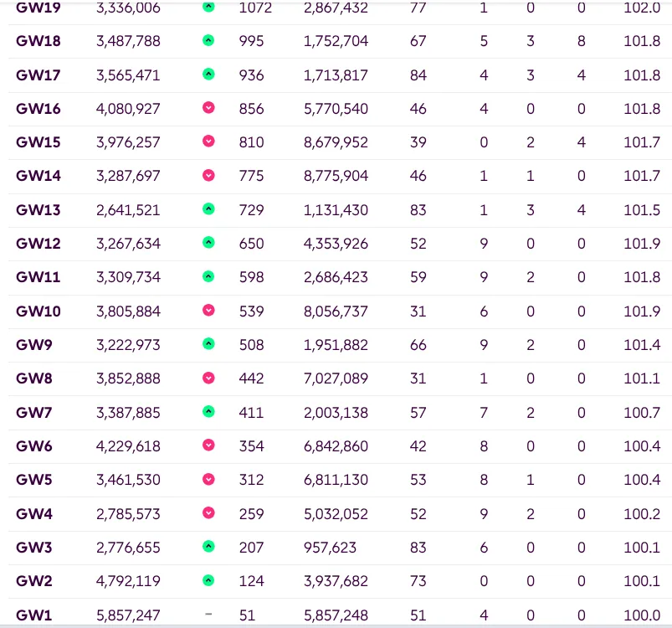Click total points 650

(252, 244)
